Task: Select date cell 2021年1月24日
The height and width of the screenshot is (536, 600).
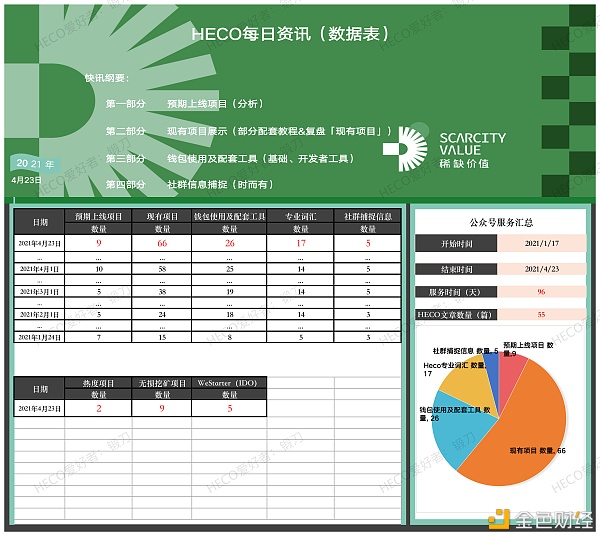Action: [x=39, y=337]
